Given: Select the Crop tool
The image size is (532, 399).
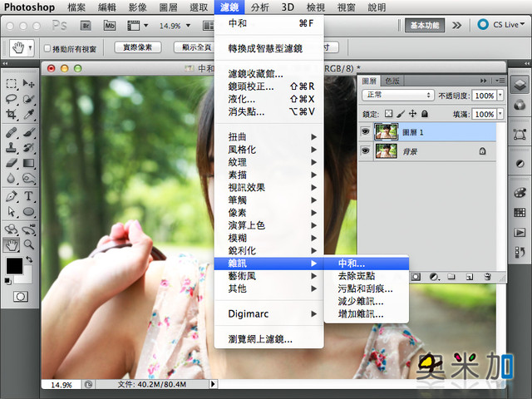Looking at the screenshot, I should pyautogui.click(x=11, y=115).
